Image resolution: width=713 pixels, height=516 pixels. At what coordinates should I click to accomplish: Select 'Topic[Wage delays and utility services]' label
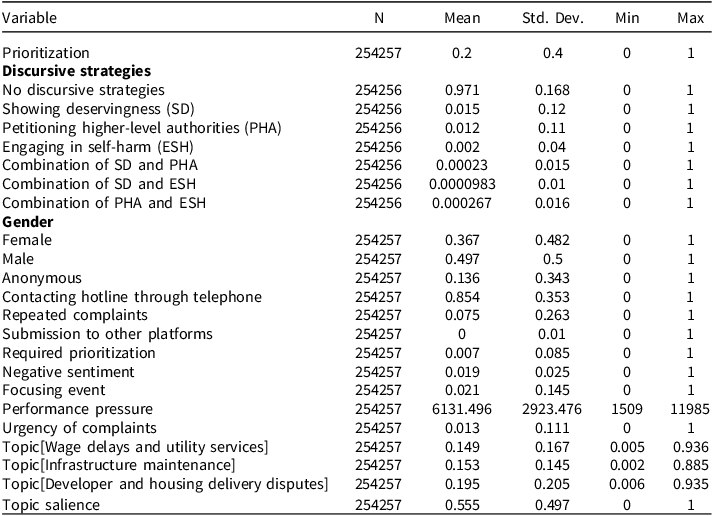(x=135, y=447)
